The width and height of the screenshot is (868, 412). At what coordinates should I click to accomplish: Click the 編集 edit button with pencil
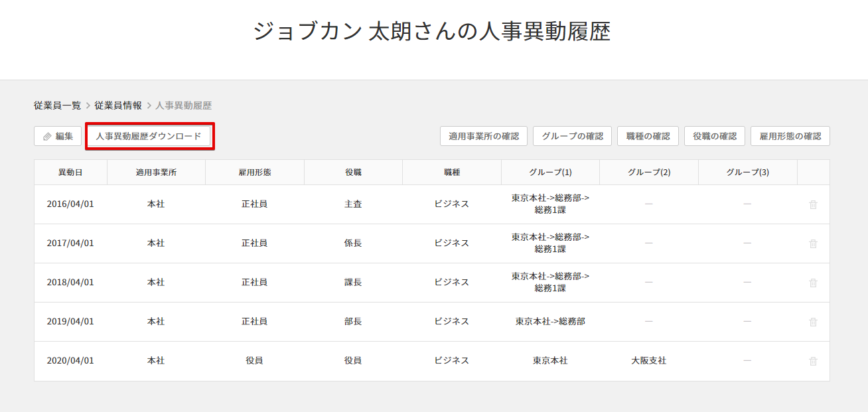coord(58,136)
